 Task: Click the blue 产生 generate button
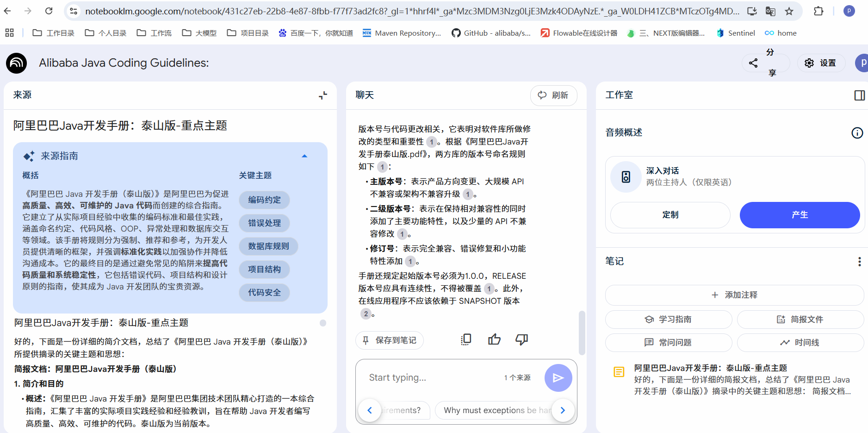[x=800, y=215]
